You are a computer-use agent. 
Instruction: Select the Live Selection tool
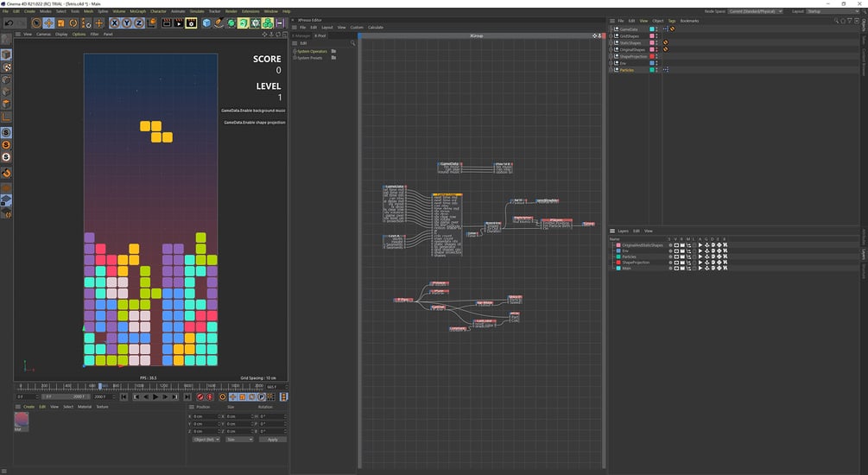[x=36, y=23]
